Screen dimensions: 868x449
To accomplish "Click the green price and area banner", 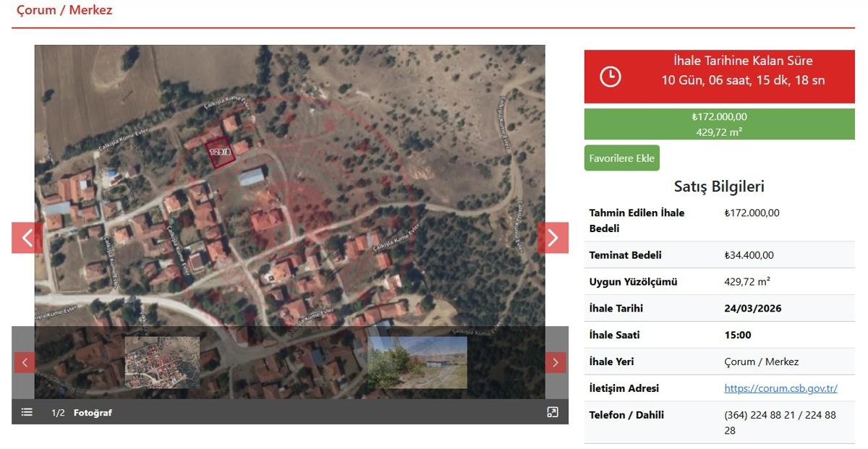I will coord(719,124).
